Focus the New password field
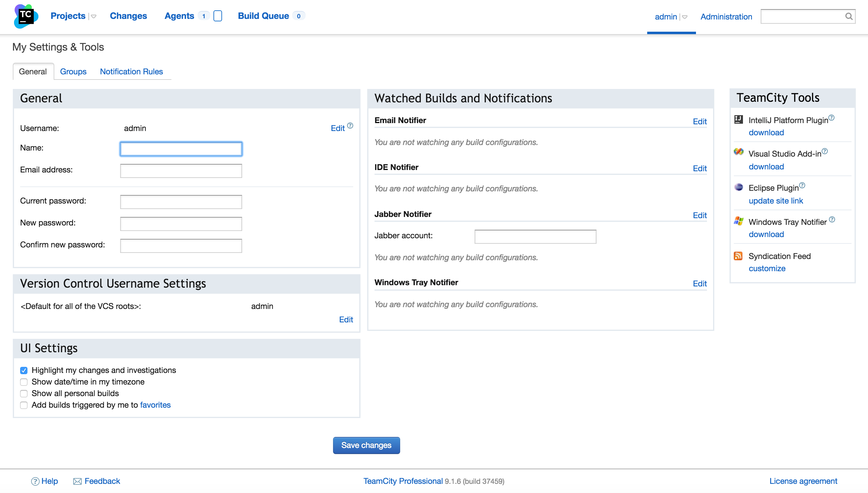 point(181,224)
